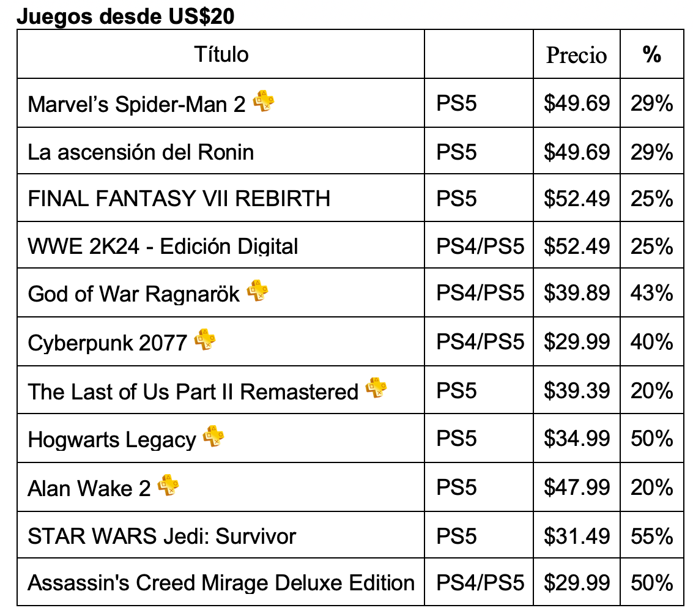This screenshot has height=616, width=693.
Task: Click the Juegos desde US$20 heading
Action: (x=125, y=17)
